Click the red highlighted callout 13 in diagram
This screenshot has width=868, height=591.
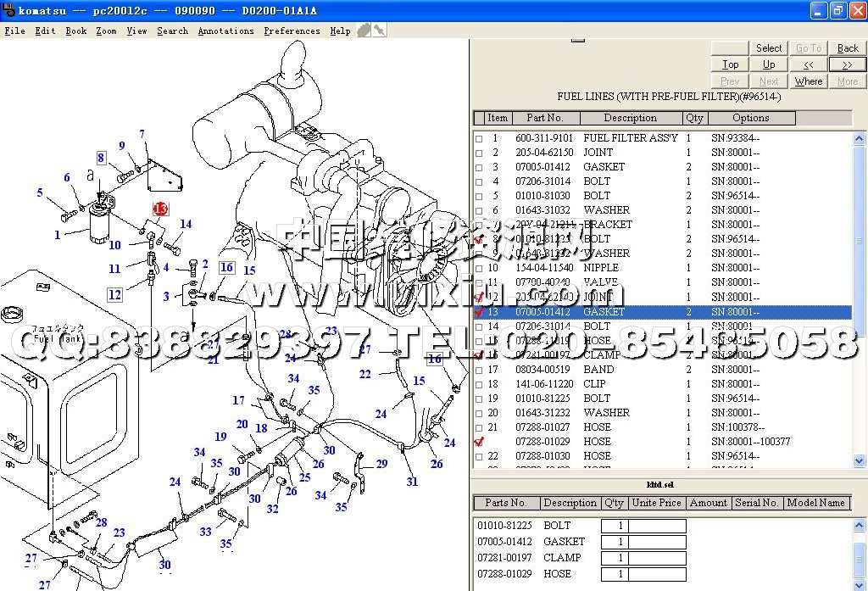(x=160, y=209)
